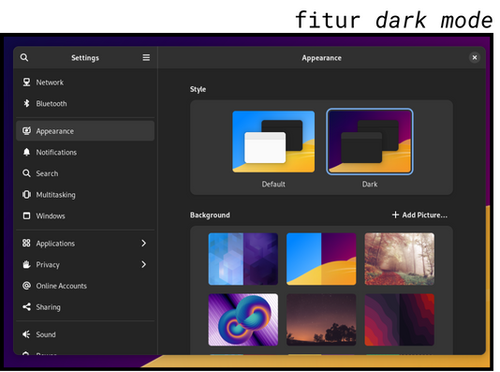Open the Sharing settings panel

pyautogui.click(x=85, y=307)
